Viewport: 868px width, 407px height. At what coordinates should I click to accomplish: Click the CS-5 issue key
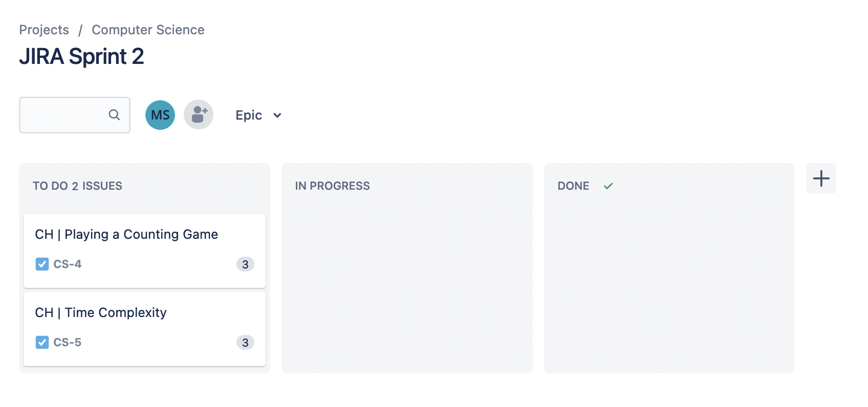(x=68, y=343)
